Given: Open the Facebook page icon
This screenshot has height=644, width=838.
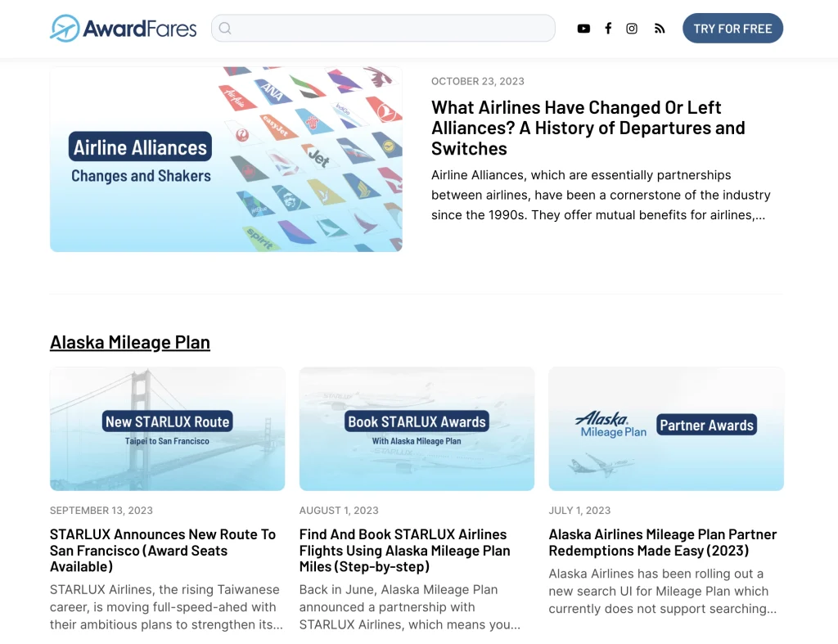Looking at the screenshot, I should point(608,29).
